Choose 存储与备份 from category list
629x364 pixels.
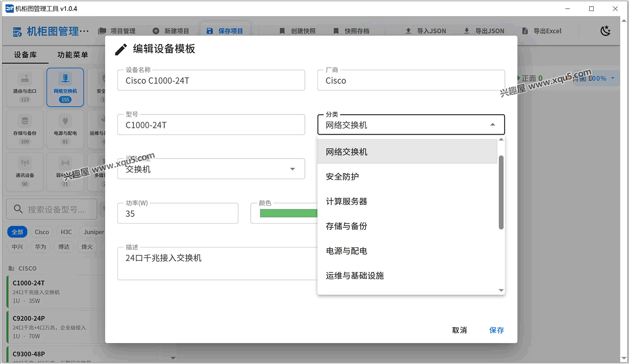407,226
